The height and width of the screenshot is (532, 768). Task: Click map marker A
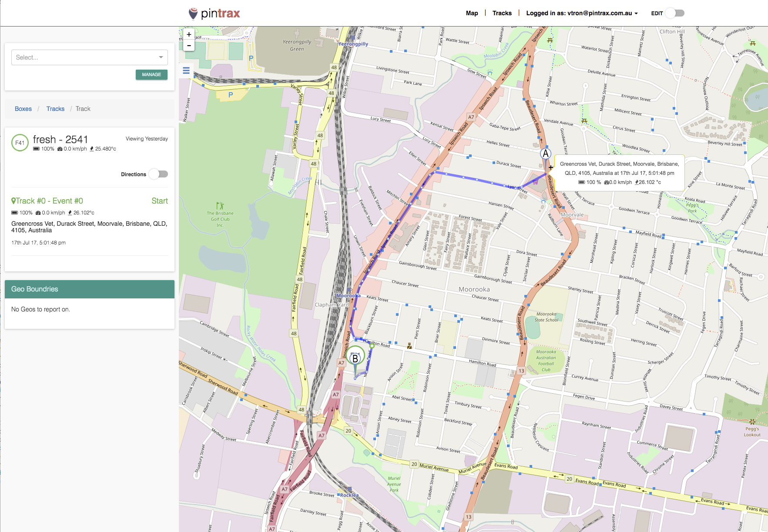click(x=546, y=154)
